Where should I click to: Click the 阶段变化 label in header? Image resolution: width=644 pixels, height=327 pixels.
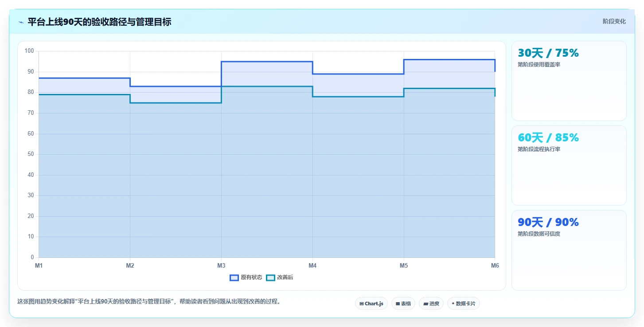click(614, 21)
